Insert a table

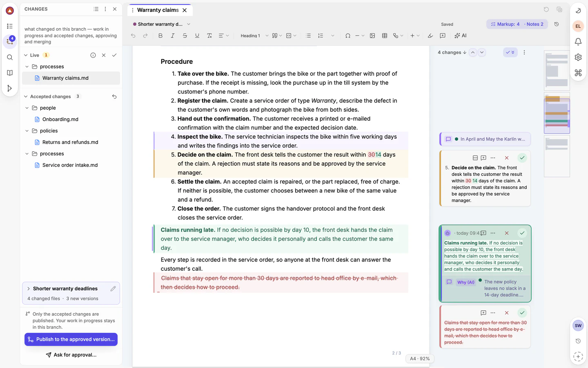tap(385, 36)
